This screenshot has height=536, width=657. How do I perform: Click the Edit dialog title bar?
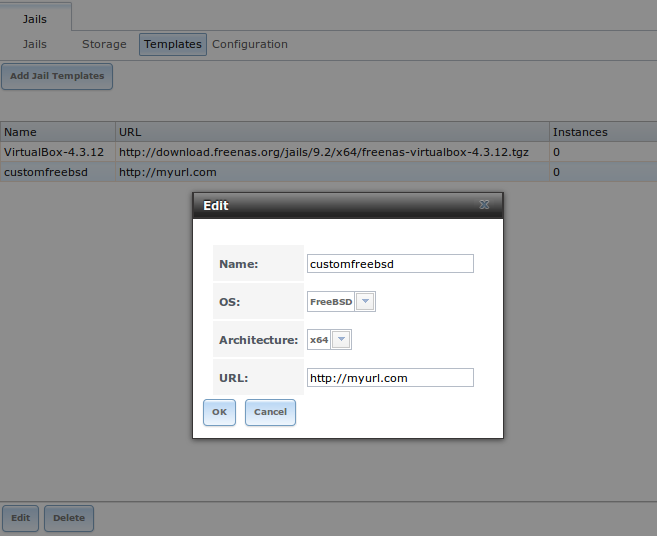(348, 205)
